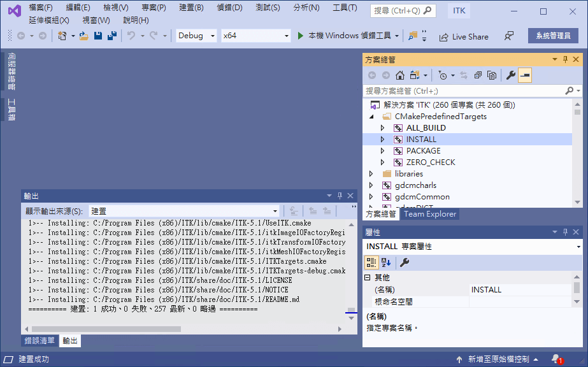Click the output panel horizontal scrollbar

click(106, 329)
